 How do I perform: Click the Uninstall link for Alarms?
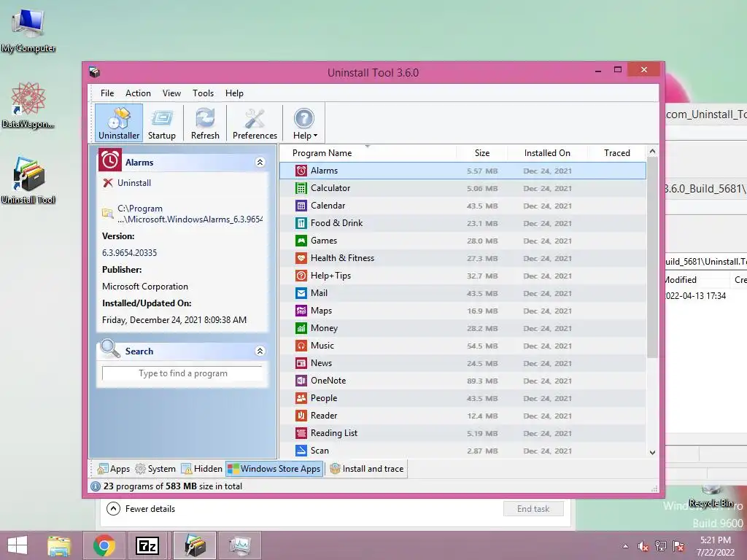134,183
